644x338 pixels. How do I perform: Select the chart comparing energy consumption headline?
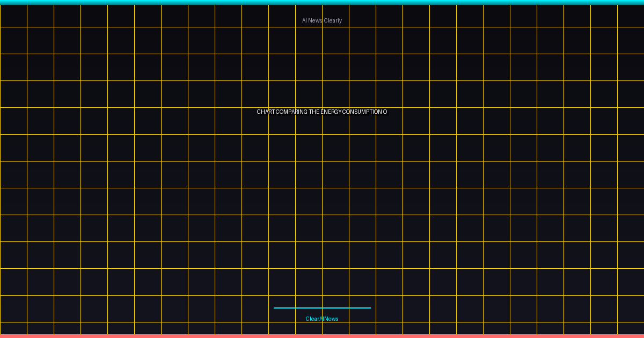[322, 112]
